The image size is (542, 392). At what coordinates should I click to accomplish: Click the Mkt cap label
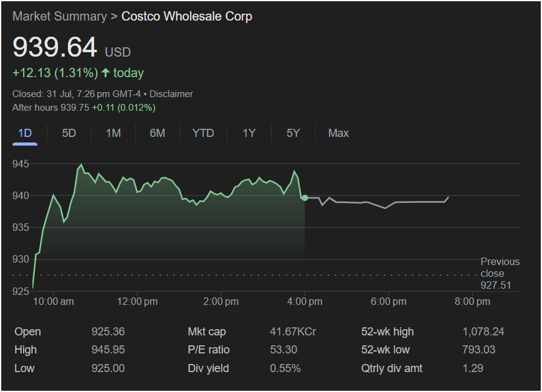pos(207,332)
